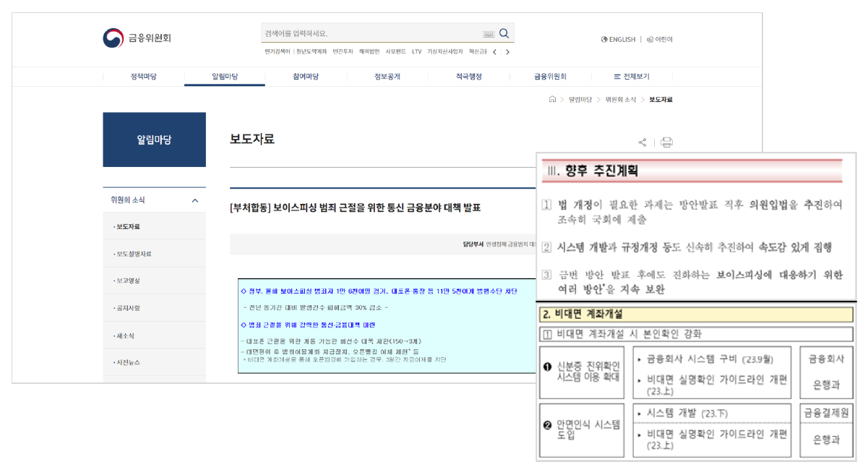Select 보도설명자료 in sidebar
The image size is (868, 475).
(154, 254)
